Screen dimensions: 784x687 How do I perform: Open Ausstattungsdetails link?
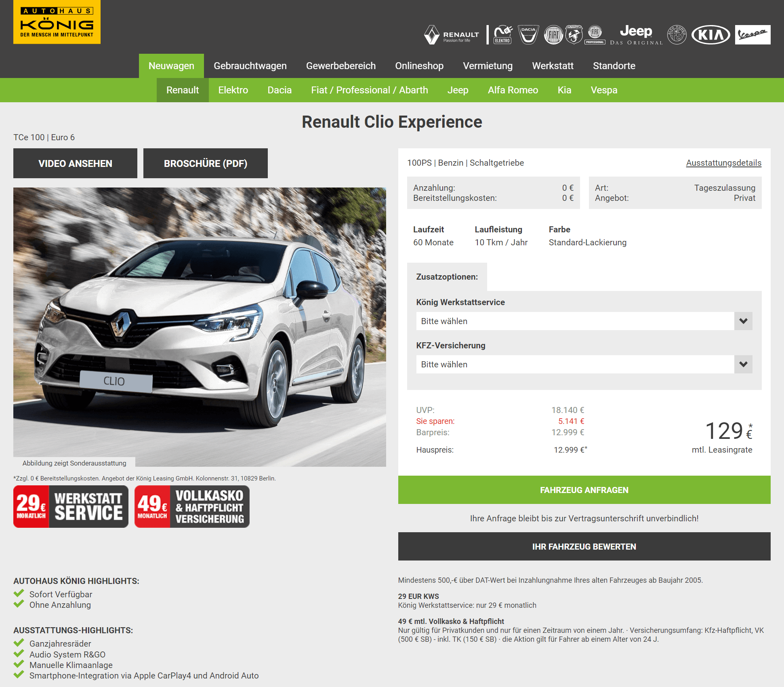tap(723, 163)
